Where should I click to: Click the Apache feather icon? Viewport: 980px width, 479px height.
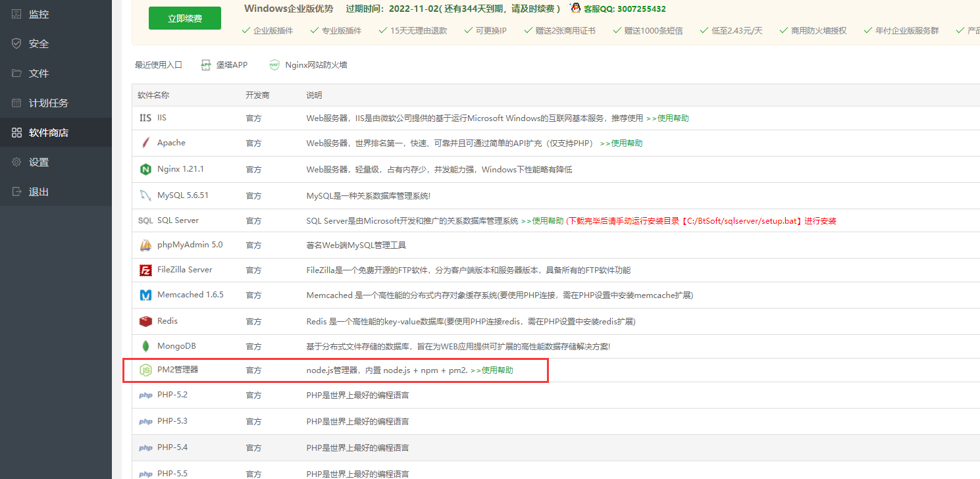click(x=145, y=143)
